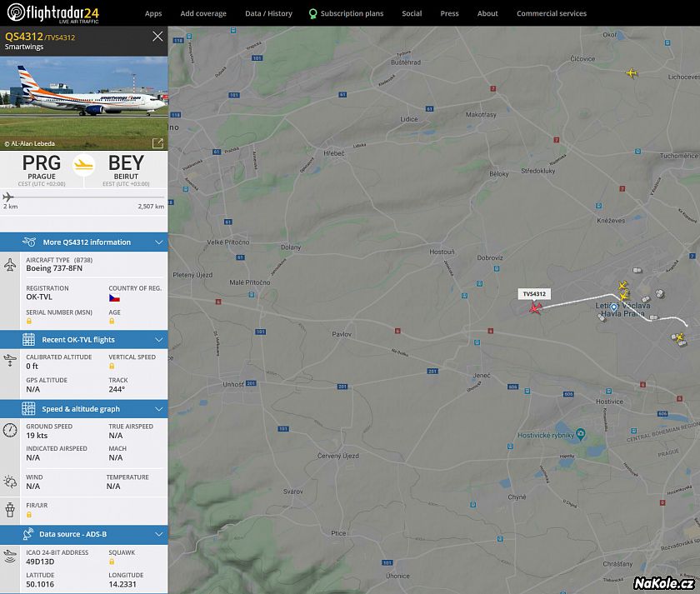This screenshot has height=594, width=700.
Task: Click the locked FIR/UIR padlock
Action: click(29, 515)
